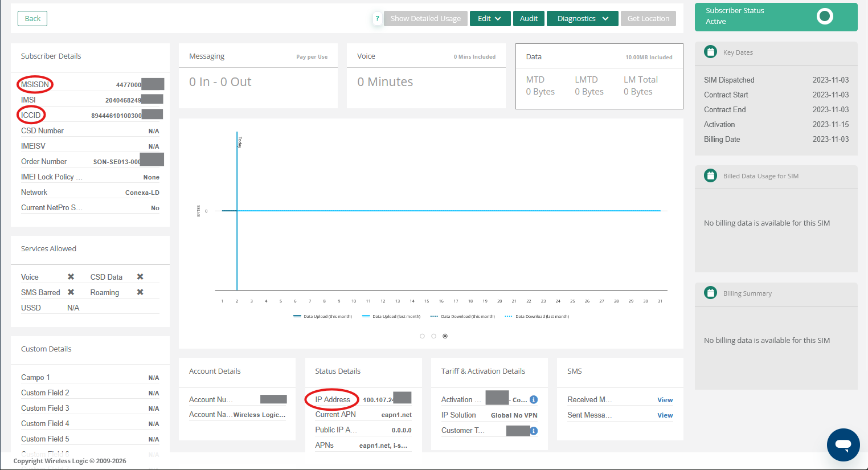Open the chat support bubble
The height and width of the screenshot is (470, 868).
tap(843, 444)
